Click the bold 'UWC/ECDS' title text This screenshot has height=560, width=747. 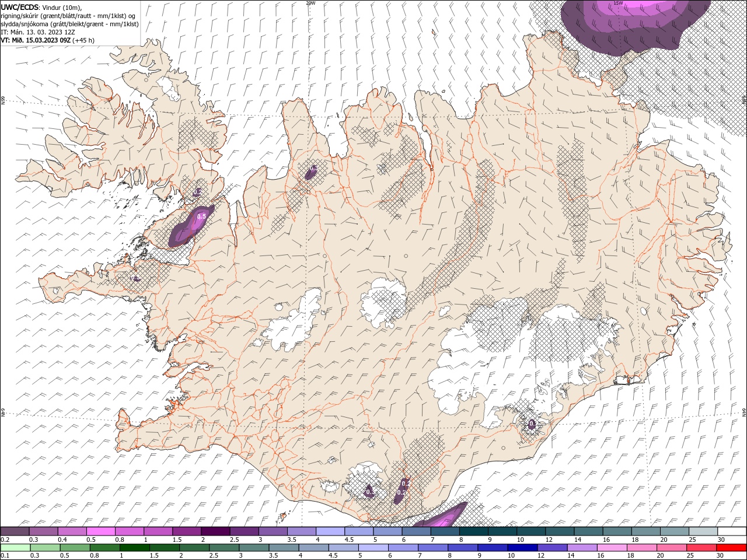[19, 7]
